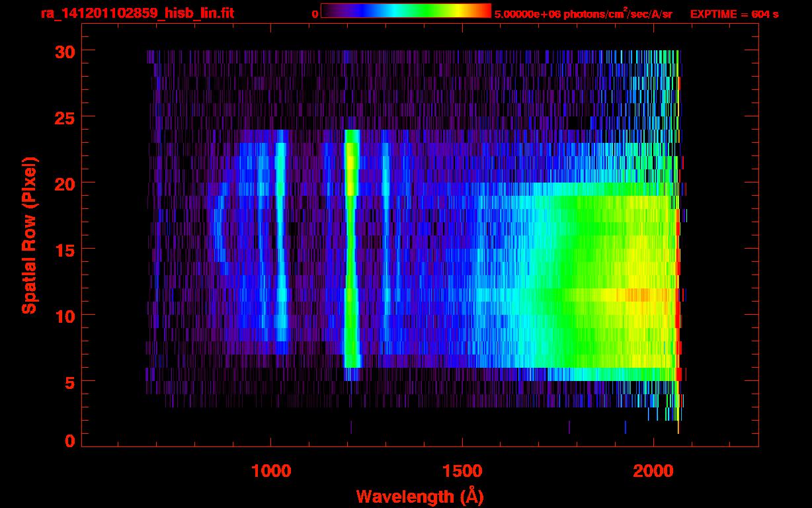Screen dimensions: 812x508
Task: Click the orange-yellow peak near 1950 Å row 11
Action: (638, 295)
